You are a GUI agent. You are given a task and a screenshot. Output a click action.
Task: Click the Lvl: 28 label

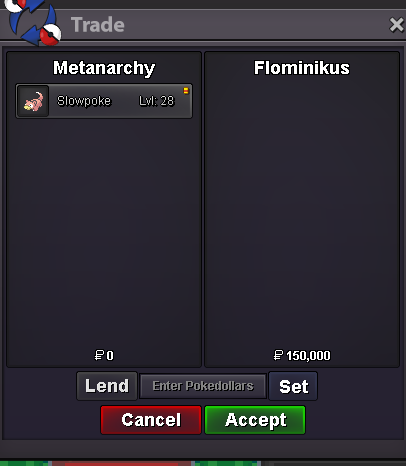click(x=156, y=101)
